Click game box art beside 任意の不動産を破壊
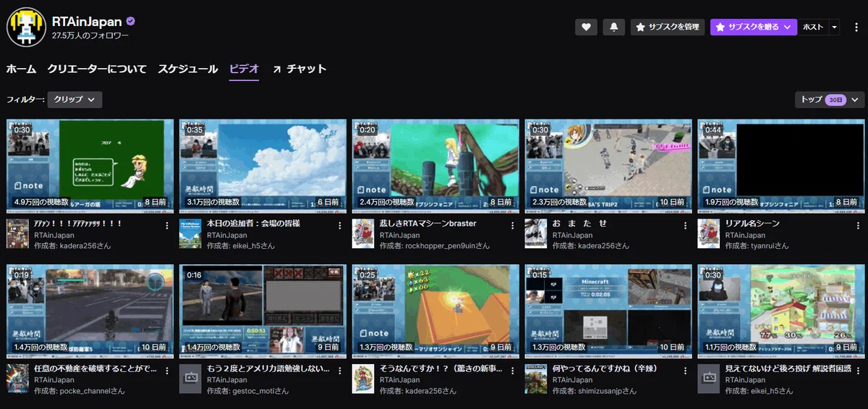 (17, 379)
